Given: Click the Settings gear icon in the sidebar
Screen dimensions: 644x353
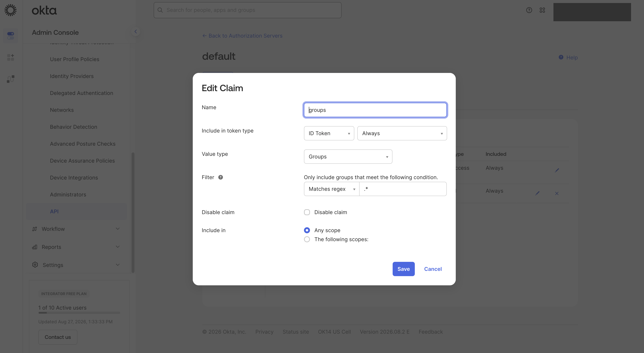Looking at the screenshot, I should coord(35,265).
